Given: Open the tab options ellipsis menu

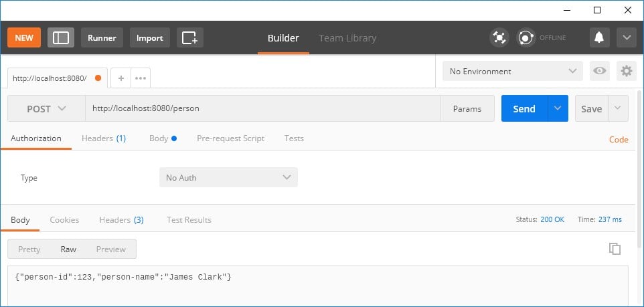Looking at the screenshot, I should coord(141,78).
